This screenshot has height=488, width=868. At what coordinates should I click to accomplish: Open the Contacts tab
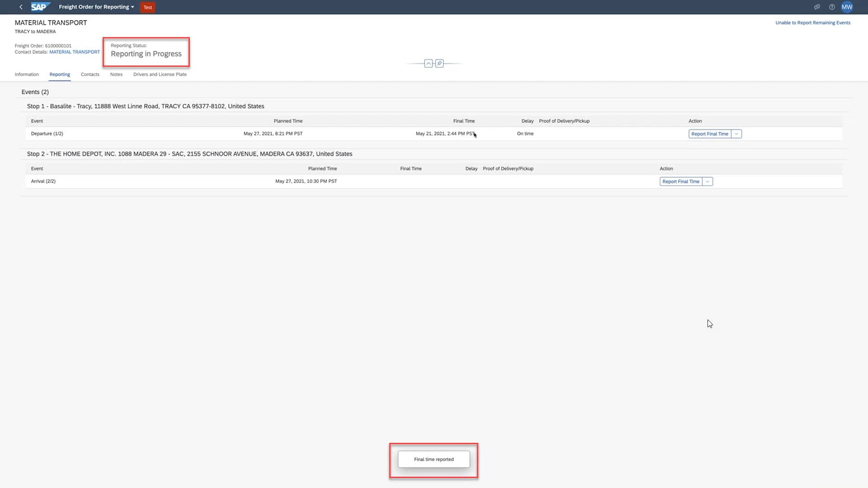tap(90, 74)
